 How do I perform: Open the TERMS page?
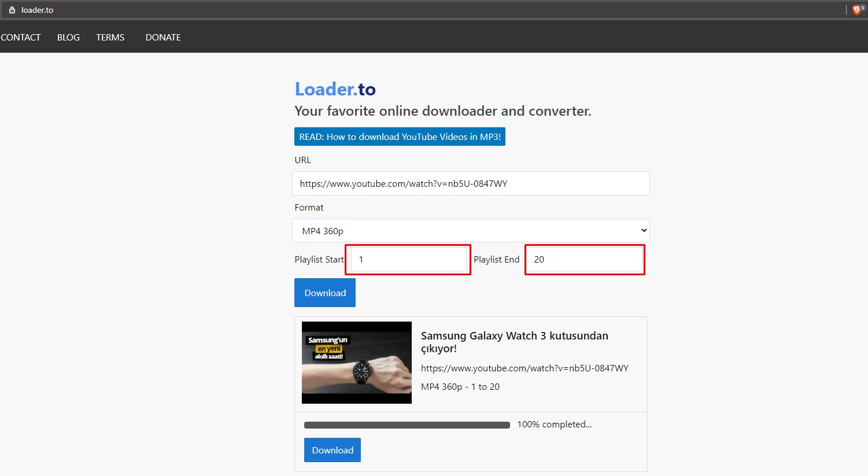tap(110, 37)
